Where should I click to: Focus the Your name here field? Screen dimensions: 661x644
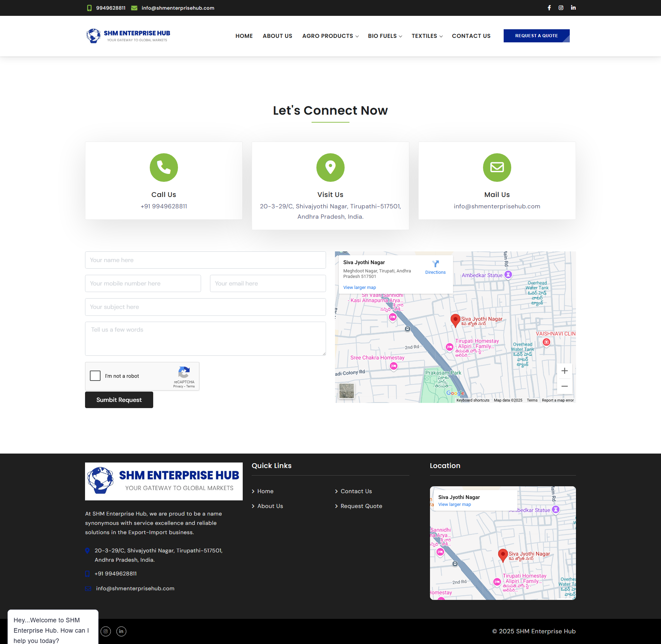point(206,260)
